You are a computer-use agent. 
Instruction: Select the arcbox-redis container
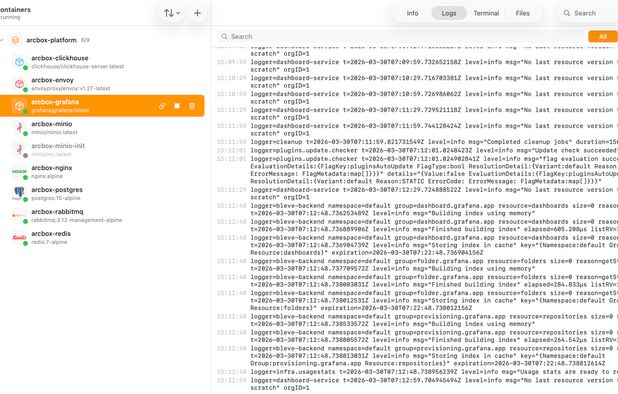click(102, 237)
